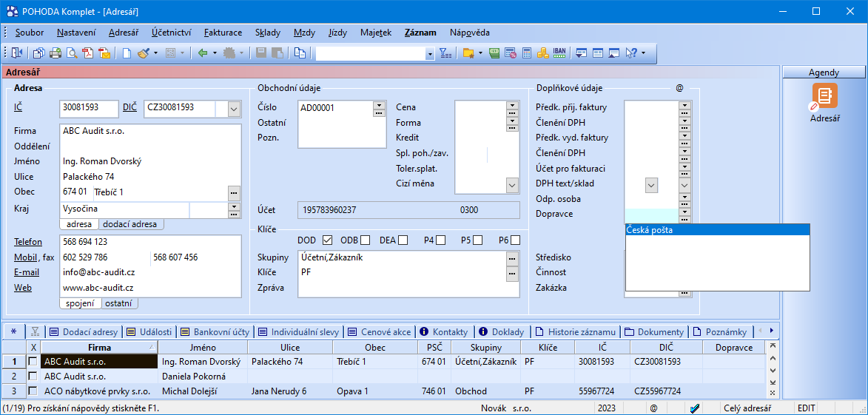Check the P4 key checkbox
Screen dimensions: 868x415
440,240
